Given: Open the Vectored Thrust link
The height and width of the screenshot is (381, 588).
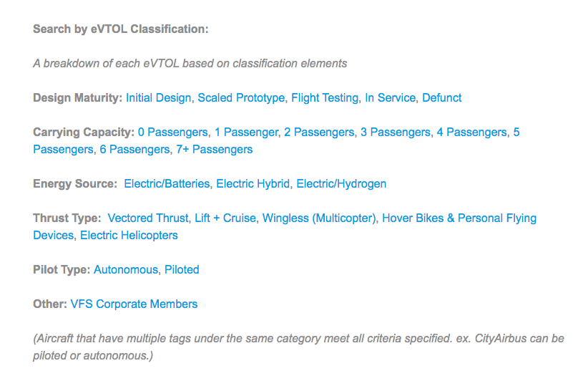Looking at the screenshot, I should (148, 218).
